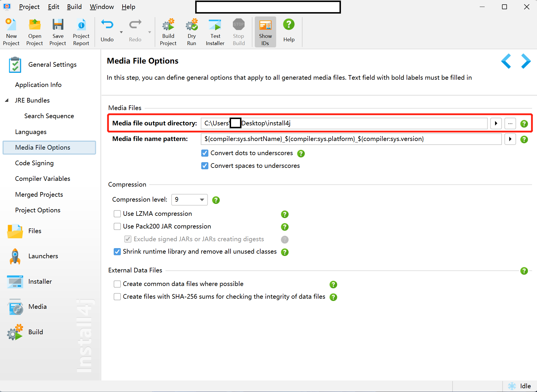Image resolution: width=537 pixels, height=392 pixels.
Task: Click the snowflake icon in status bar
Action: point(512,386)
